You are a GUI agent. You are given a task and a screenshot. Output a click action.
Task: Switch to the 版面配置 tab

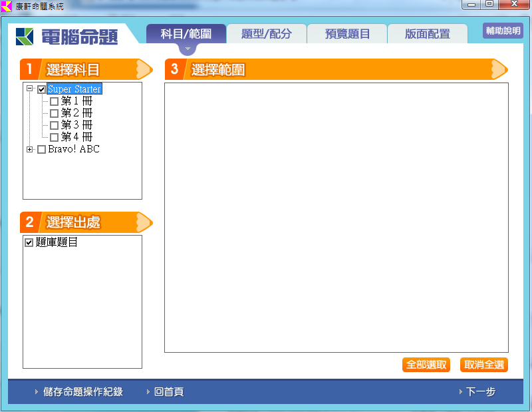[x=428, y=34]
